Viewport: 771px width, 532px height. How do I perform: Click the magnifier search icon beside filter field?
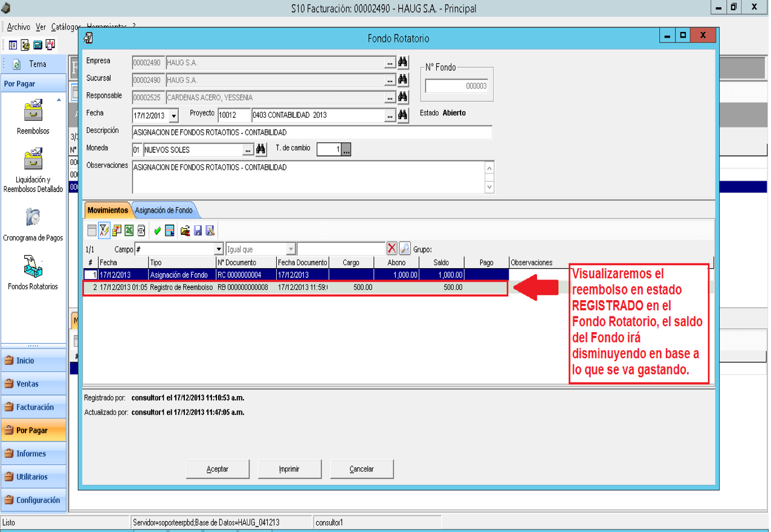click(405, 249)
